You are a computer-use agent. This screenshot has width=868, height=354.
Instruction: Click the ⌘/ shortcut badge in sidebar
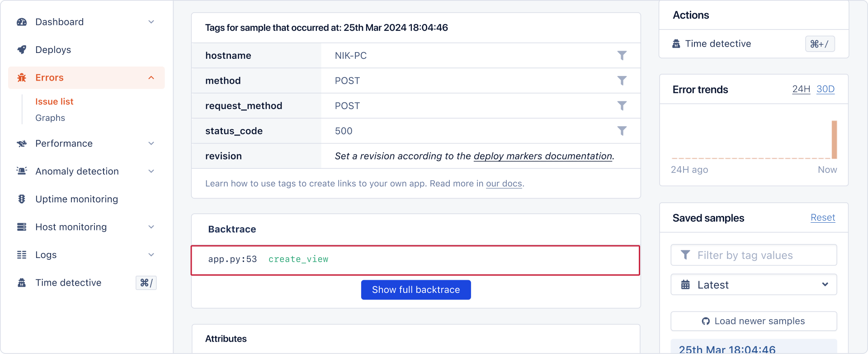(x=146, y=283)
